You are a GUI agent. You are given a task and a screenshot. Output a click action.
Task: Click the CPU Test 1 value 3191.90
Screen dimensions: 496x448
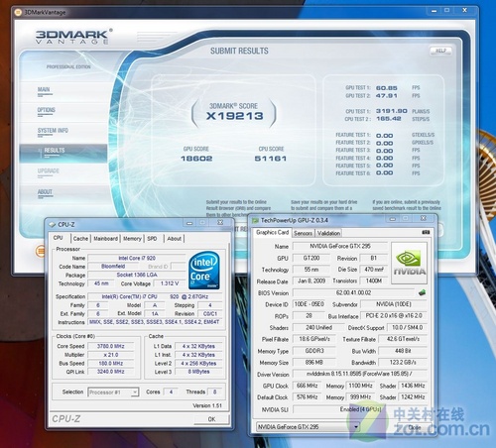(392, 111)
